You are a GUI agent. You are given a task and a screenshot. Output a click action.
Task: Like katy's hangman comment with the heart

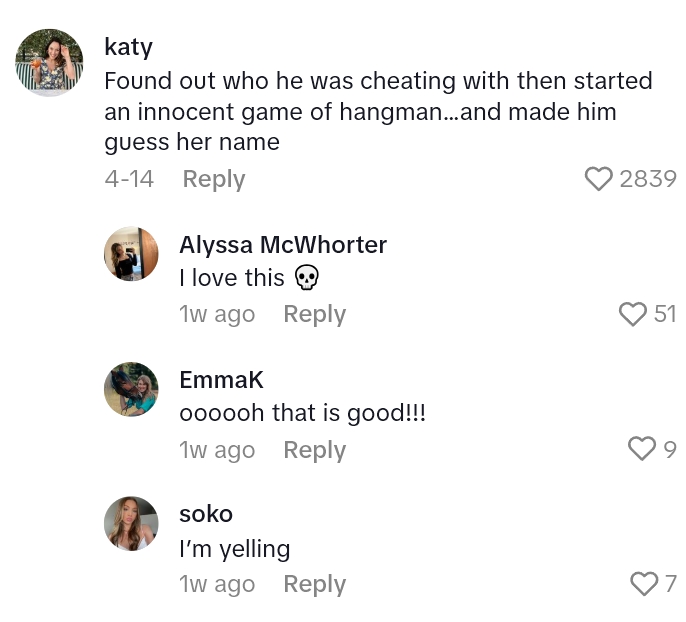[x=598, y=179]
